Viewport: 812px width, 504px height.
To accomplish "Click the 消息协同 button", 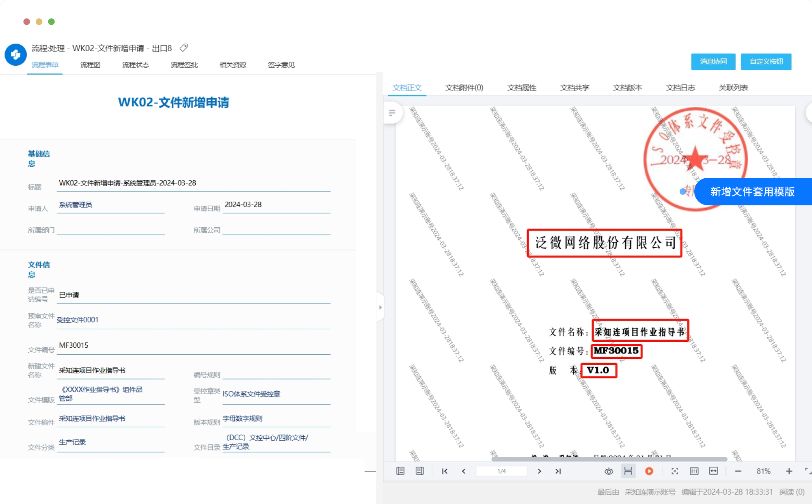I will [713, 62].
